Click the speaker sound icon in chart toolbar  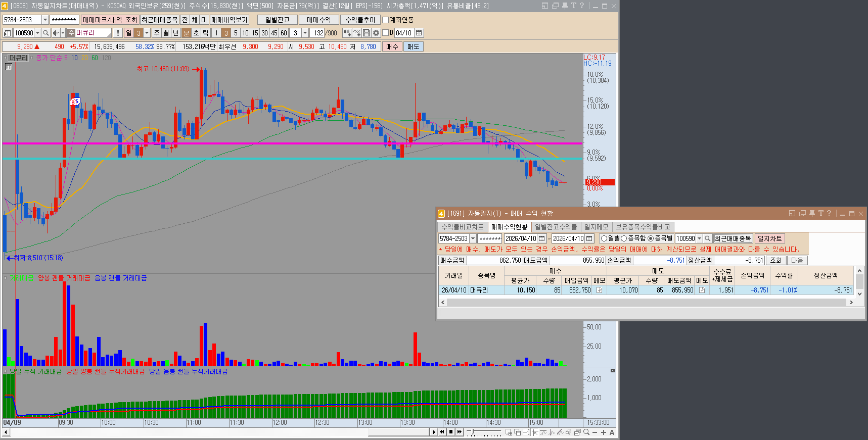coord(56,33)
